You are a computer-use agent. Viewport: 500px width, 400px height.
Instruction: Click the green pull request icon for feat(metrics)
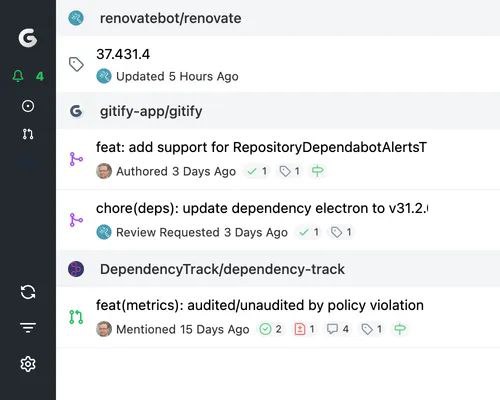(x=76, y=317)
